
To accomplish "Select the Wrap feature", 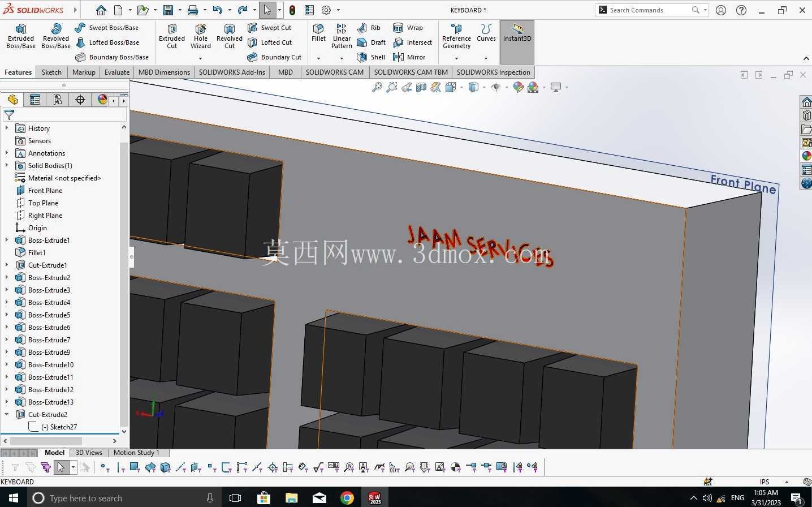I will (x=408, y=28).
